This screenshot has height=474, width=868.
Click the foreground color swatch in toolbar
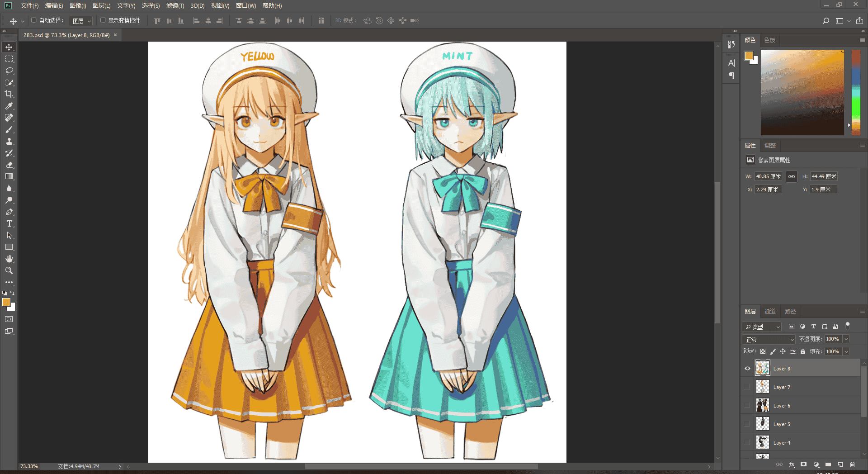[6, 302]
